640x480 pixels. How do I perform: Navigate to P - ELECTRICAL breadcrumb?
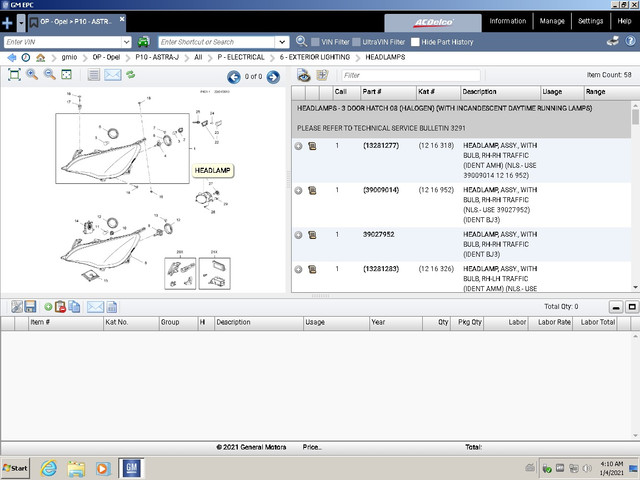click(241, 57)
